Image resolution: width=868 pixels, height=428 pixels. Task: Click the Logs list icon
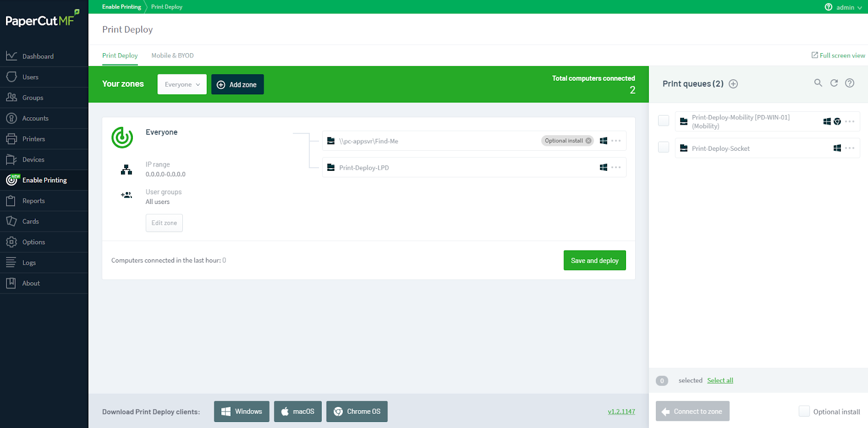click(11, 263)
